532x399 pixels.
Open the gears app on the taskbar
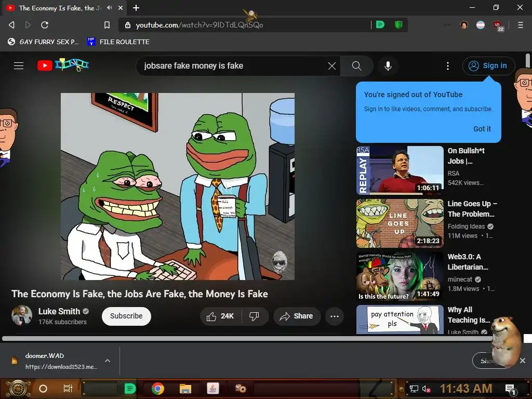pyautogui.click(x=241, y=388)
